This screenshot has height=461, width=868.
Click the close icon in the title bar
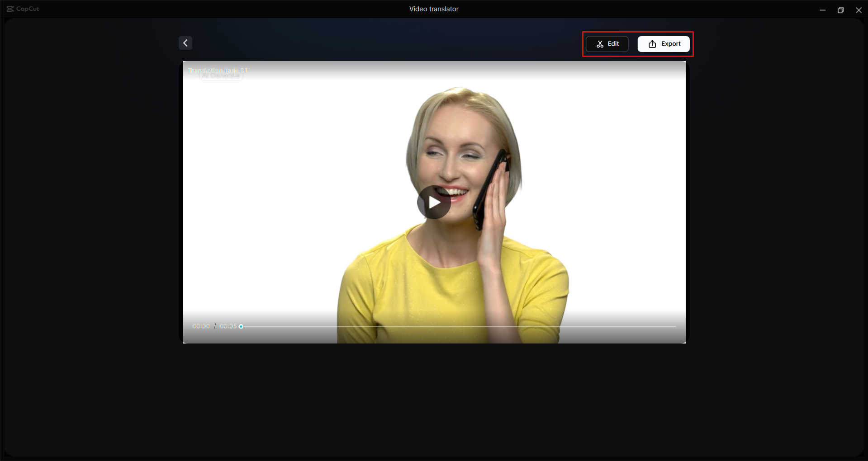pyautogui.click(x=859, y=9)
